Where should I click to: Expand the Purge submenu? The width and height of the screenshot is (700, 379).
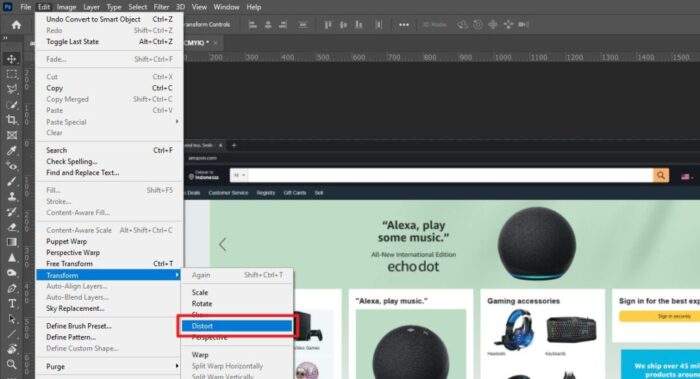(109, 367)
